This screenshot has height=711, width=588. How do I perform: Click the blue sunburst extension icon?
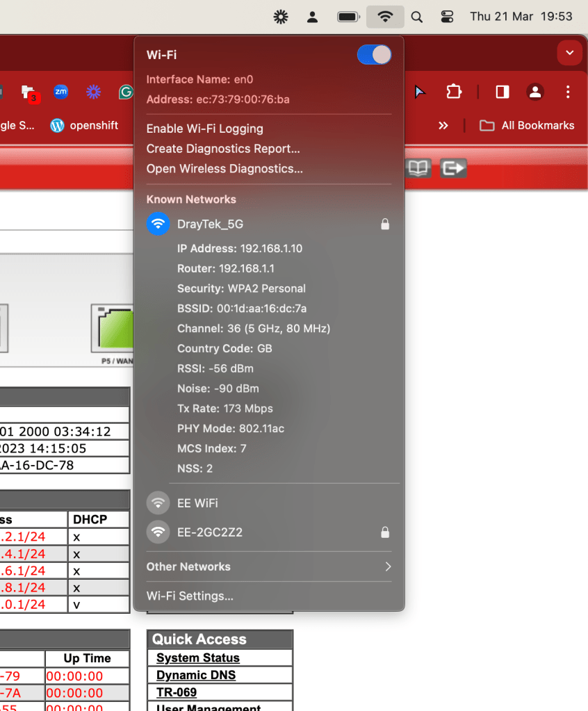(93, 92)
